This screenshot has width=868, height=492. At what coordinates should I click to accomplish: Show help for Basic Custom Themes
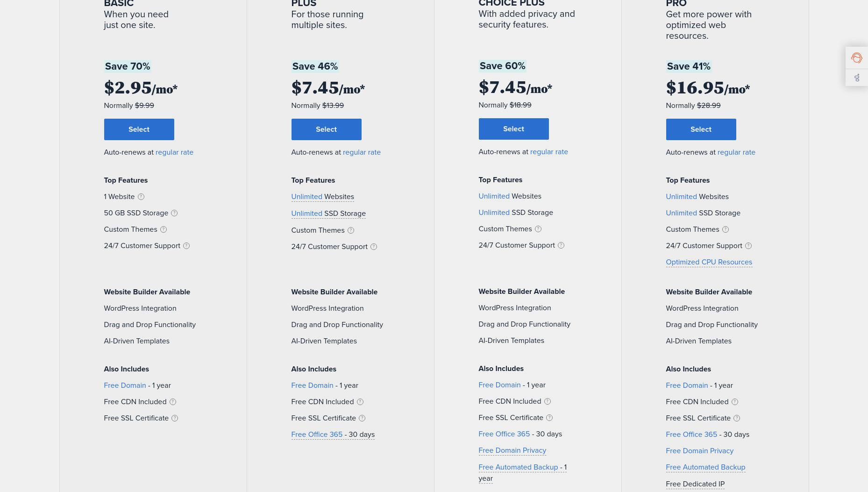tap(164, 229)
